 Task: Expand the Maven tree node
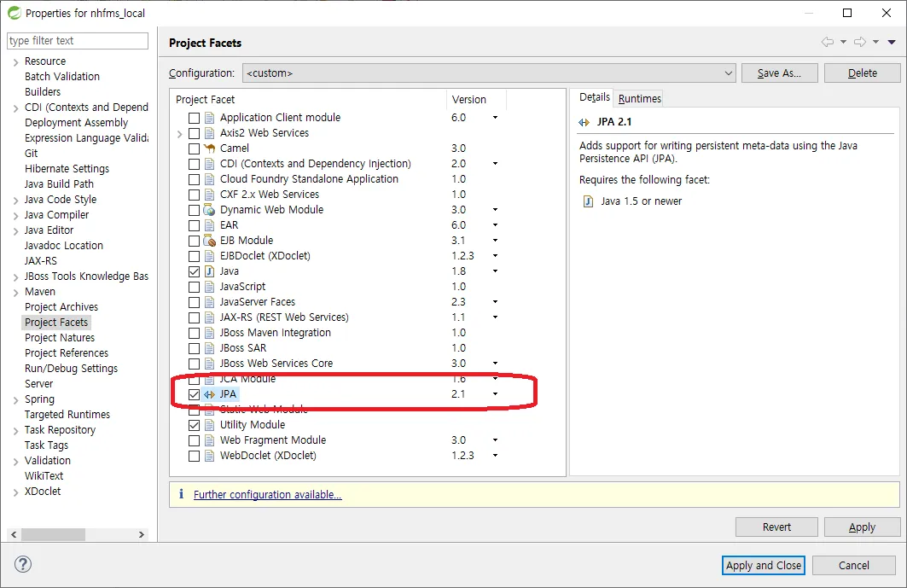click(x=15, y=292)
